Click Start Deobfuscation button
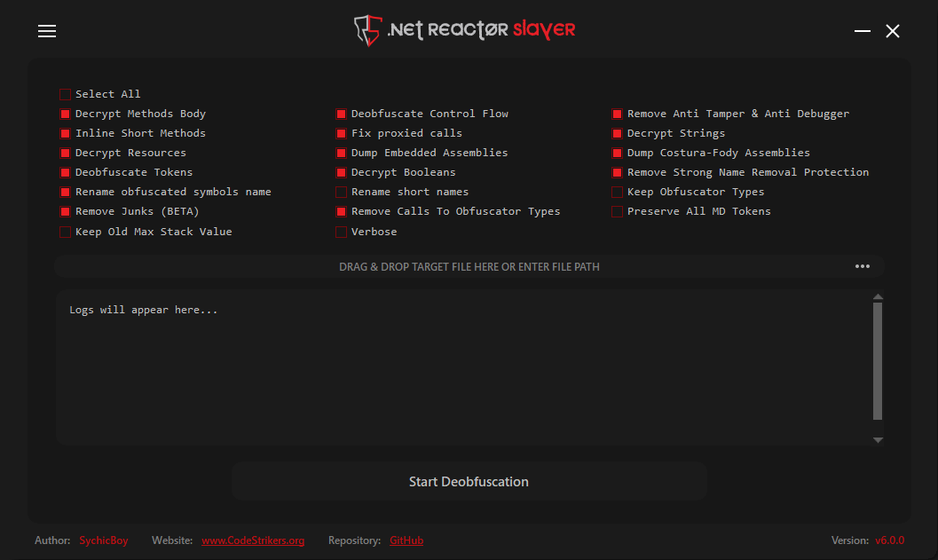 pos(469,481)
